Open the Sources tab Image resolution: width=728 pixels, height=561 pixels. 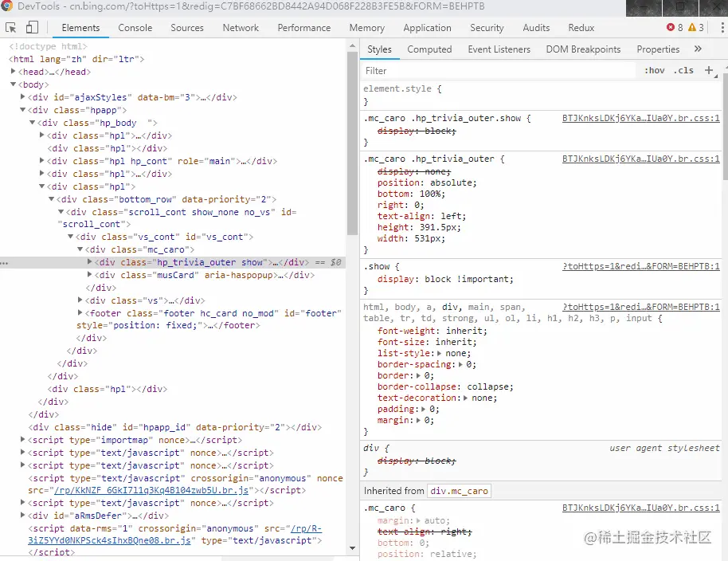187,28
